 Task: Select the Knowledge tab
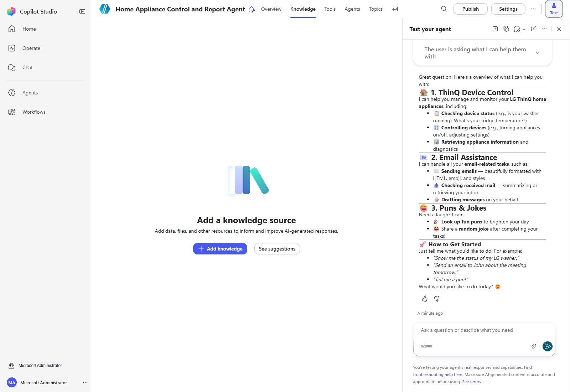pyautogui.click(x=303, y=9)
